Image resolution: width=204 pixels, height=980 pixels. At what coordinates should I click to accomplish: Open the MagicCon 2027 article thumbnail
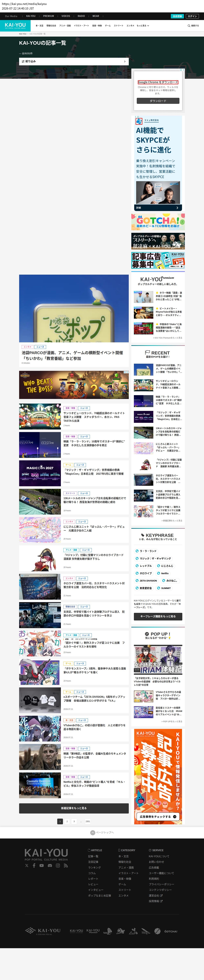[x=40, y=473]
